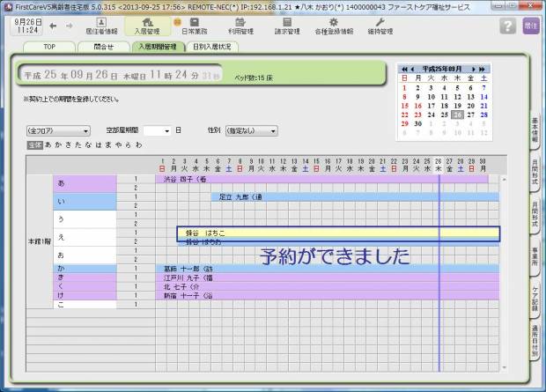Open 請求管理 billing management
Screen dimensions: 546x392
pos(287,26)
